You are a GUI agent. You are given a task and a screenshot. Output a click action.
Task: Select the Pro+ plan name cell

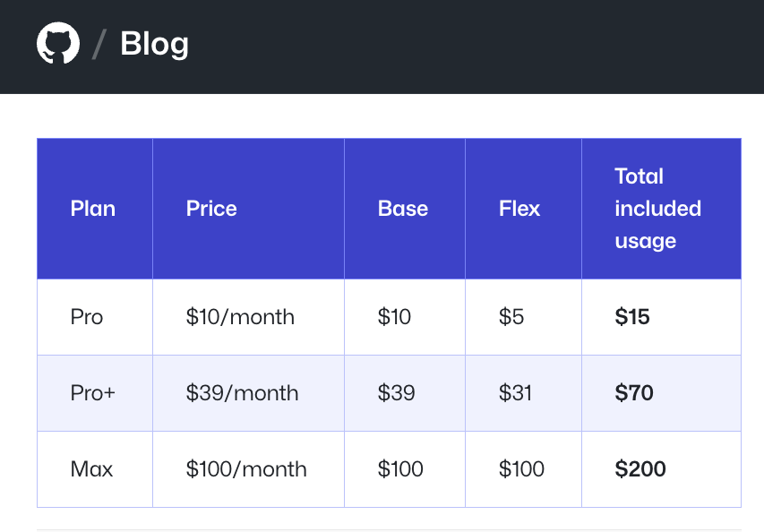pos(95,393)
